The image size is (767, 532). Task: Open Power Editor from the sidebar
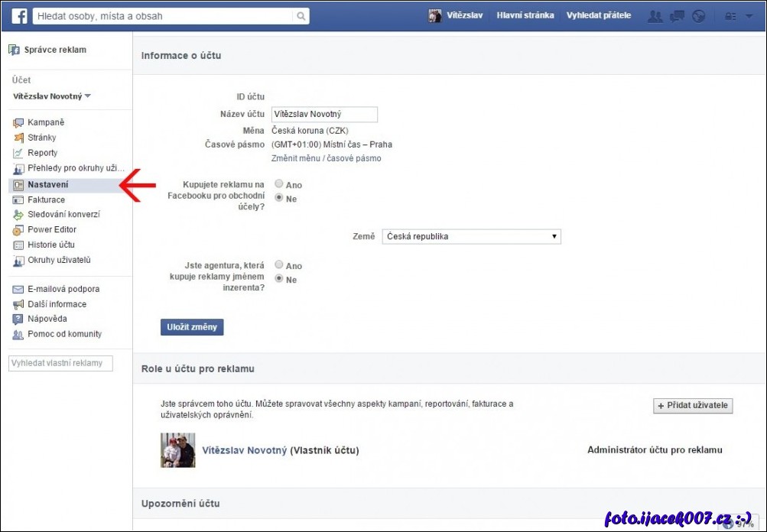pos(51,229)
